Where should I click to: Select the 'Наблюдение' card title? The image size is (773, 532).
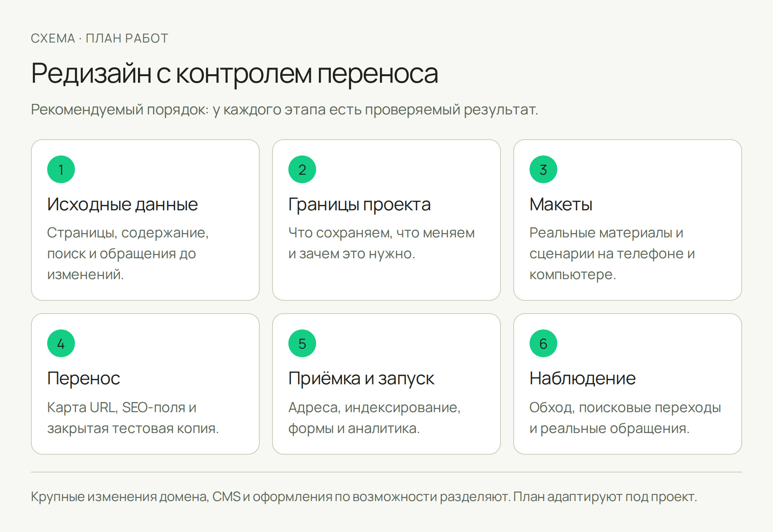coord(582,379)
